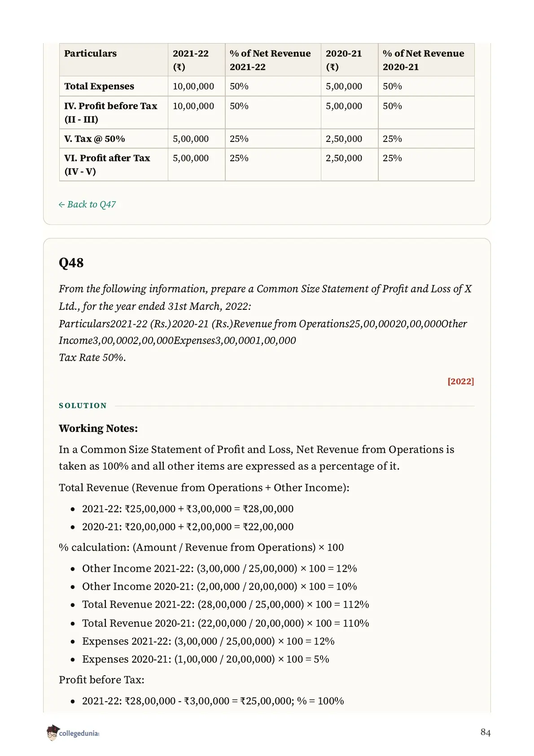534x756 pixels.
Task: Click the VI. Profit after Tax cell
Action: (114, 165)
